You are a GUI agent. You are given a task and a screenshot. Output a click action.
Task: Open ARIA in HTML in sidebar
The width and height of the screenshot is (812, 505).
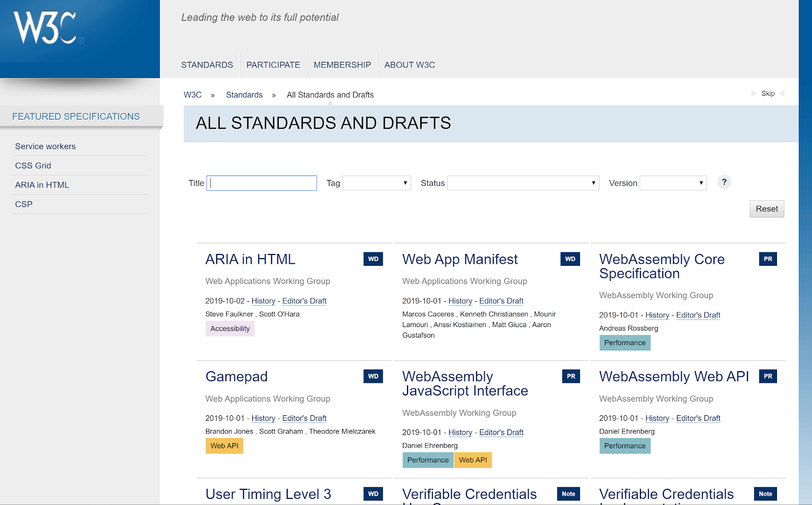point(42,185)
